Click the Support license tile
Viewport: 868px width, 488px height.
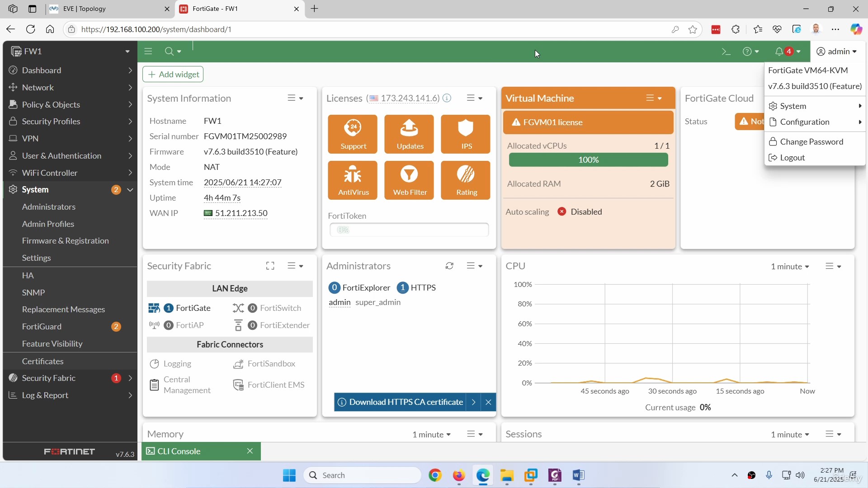coord(353,134)
